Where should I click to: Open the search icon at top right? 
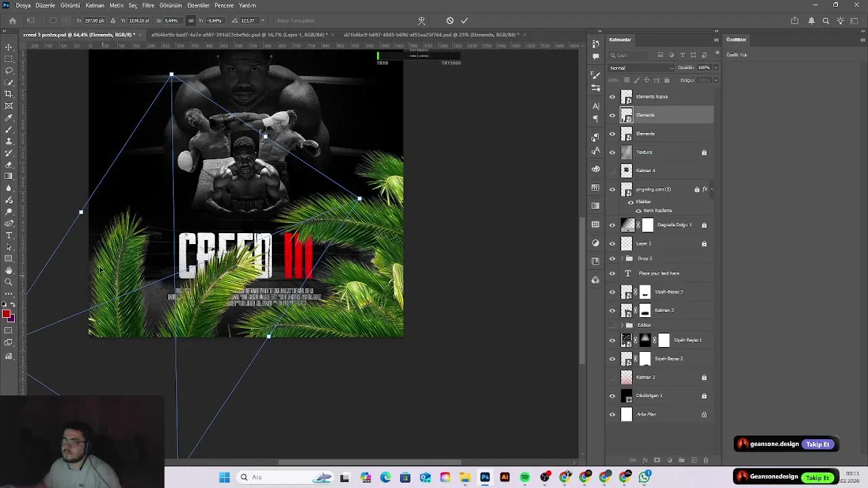[x=826, y=20]
